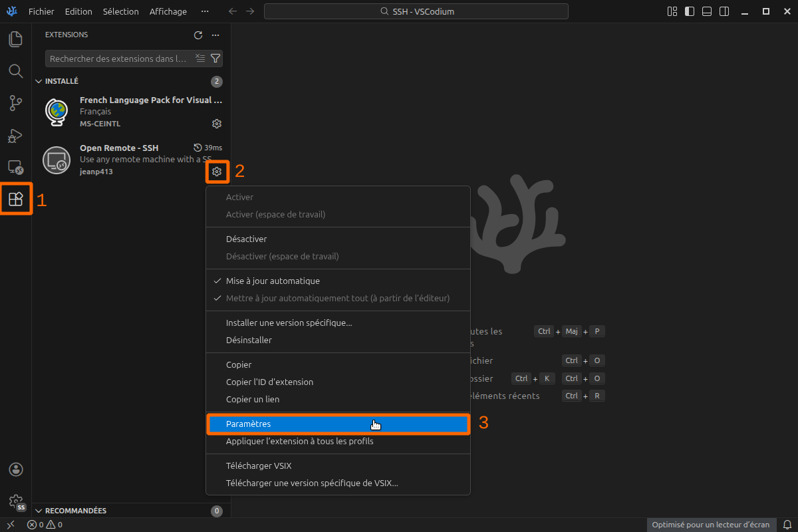Open remote window indicator in status bar

[11, 525]
